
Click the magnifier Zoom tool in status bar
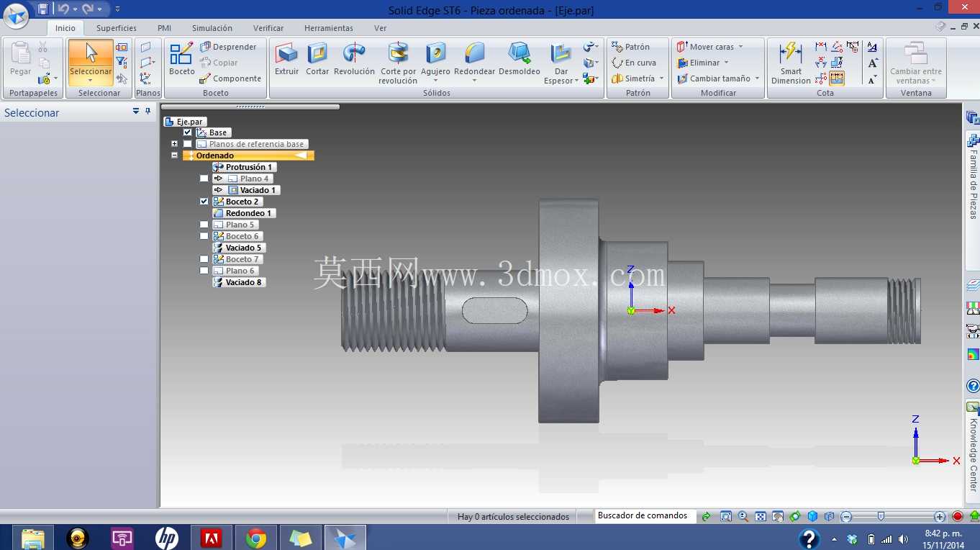pyautogui.click(x=743, y=516)
